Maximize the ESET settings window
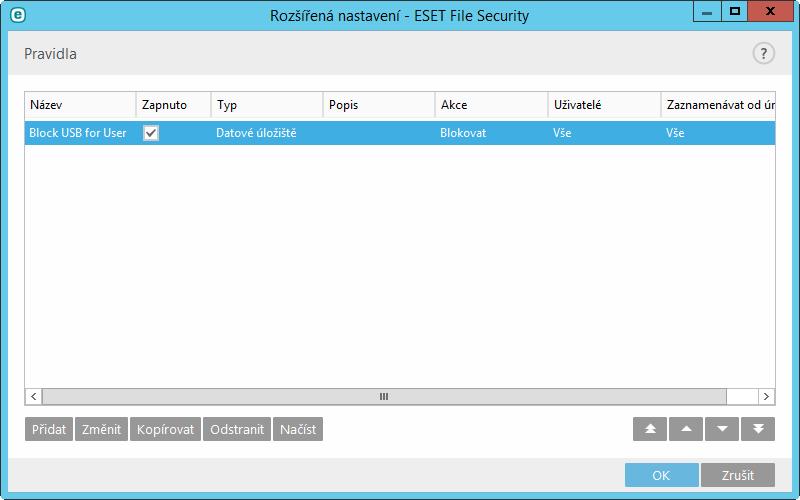800x500 pixels. pos(735,12)
